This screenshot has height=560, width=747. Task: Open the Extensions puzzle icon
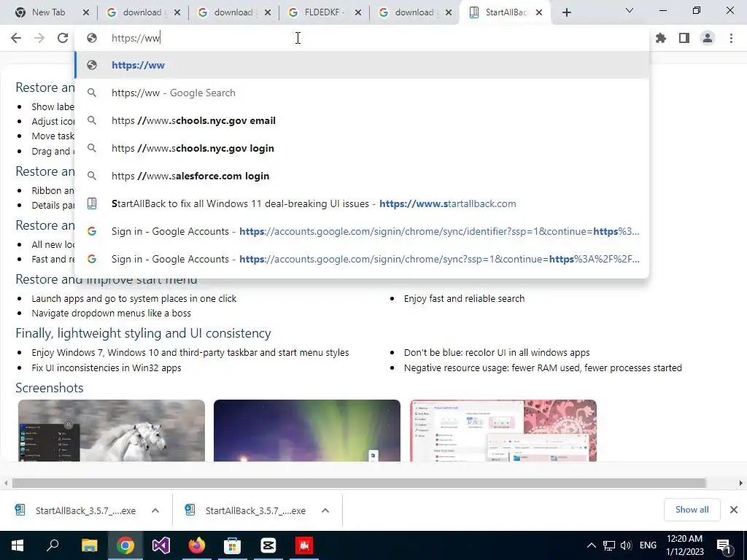661,38
